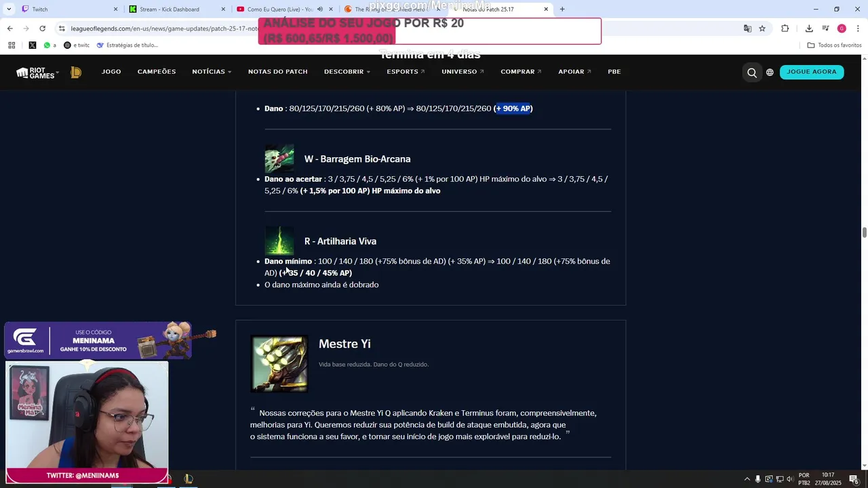Expand the DESCOBRIR dropdown menu
This screenshot has height=488, width=868.
(x=347, y=72)
